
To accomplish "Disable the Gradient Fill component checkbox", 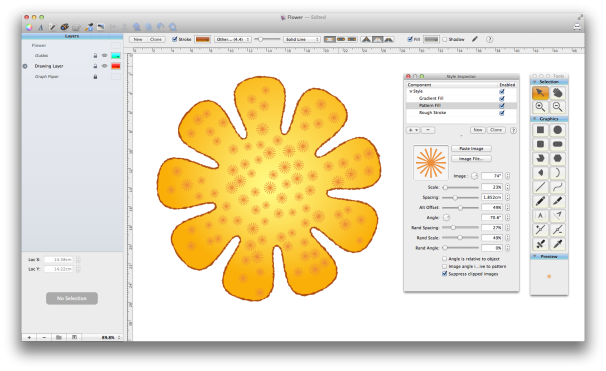I will [x=502, y=99].
